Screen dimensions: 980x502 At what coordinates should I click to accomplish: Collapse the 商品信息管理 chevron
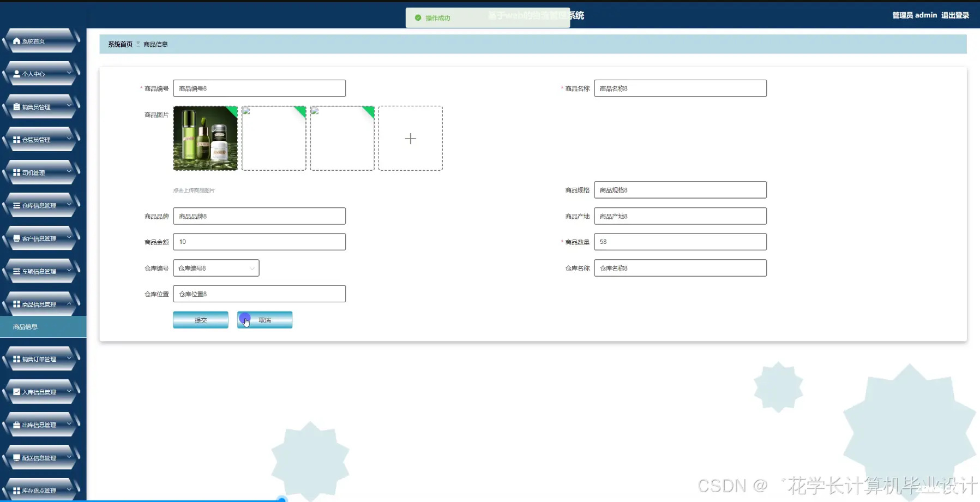pyautogui.click(x=69, y=303)
